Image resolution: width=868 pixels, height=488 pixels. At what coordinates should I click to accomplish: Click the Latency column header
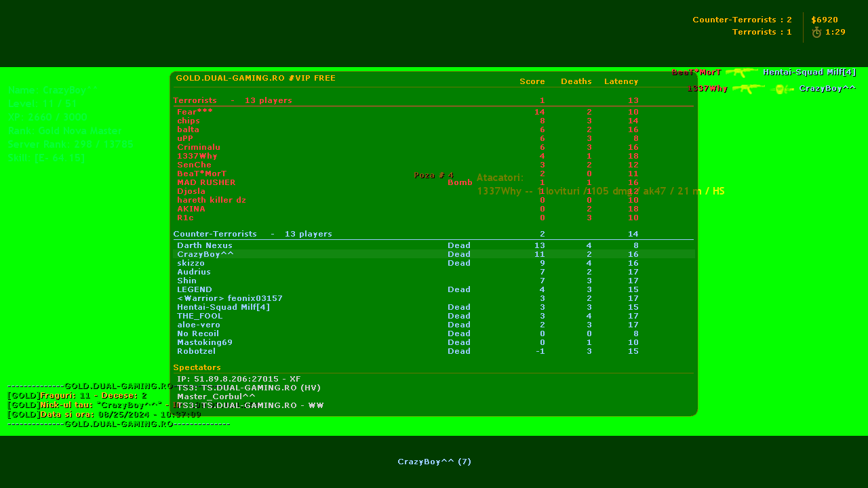(621, 81)
